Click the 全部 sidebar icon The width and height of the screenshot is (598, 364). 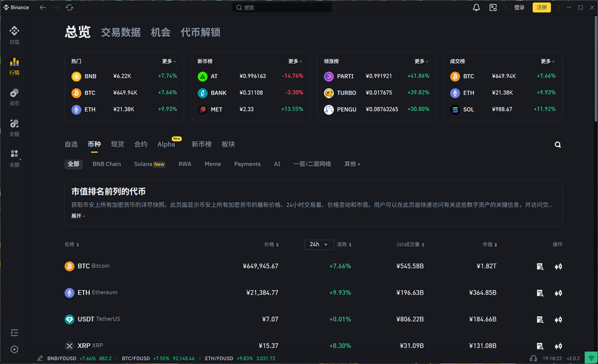pyautogui.click(x=14, y=156)
